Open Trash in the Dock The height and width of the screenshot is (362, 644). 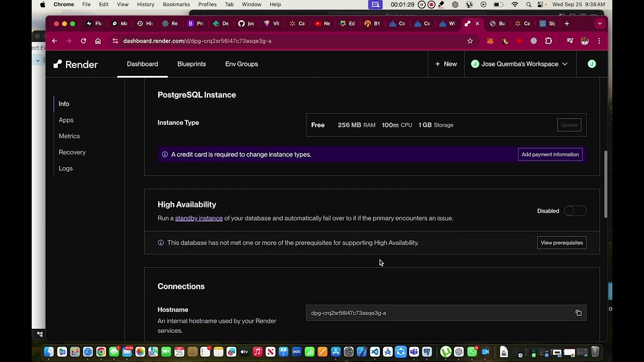[x=595, y=352]
